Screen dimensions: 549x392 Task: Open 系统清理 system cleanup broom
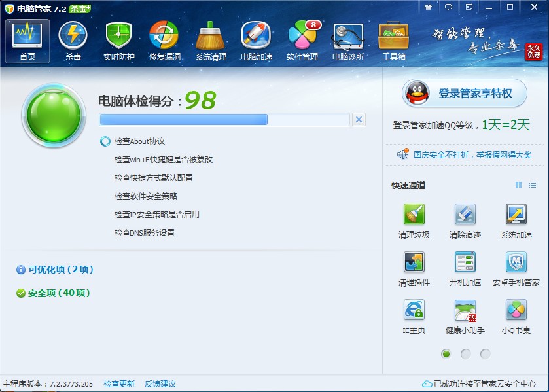pyautogui.click(x=211, y=41)
